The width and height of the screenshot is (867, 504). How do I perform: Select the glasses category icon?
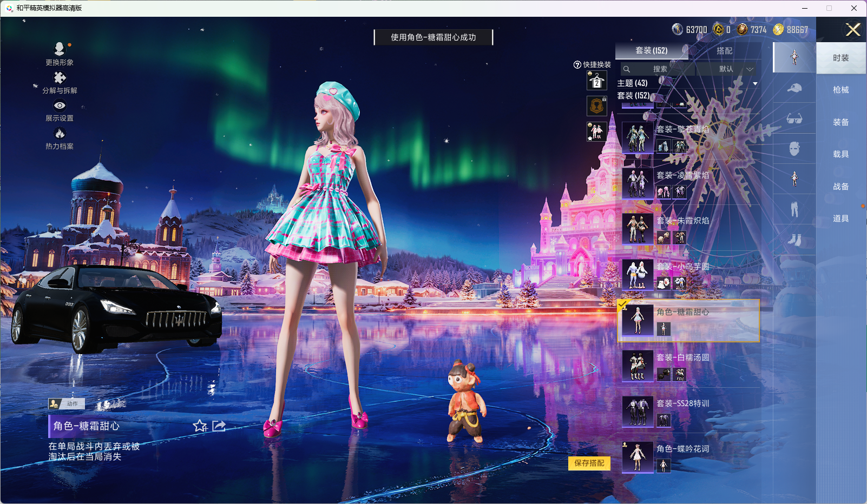tap(794, 118)
